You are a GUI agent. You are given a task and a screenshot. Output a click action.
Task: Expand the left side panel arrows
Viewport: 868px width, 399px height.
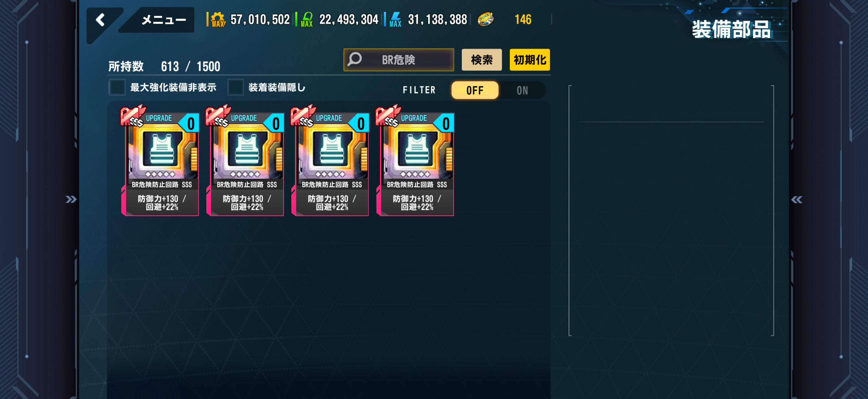71,200
